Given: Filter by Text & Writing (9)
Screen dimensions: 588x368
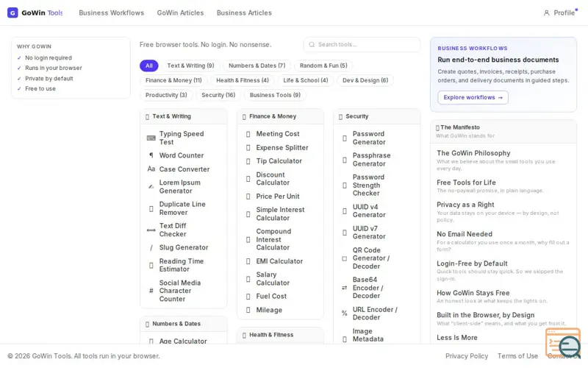Looking at the screenshot, I should pos(190,66).
